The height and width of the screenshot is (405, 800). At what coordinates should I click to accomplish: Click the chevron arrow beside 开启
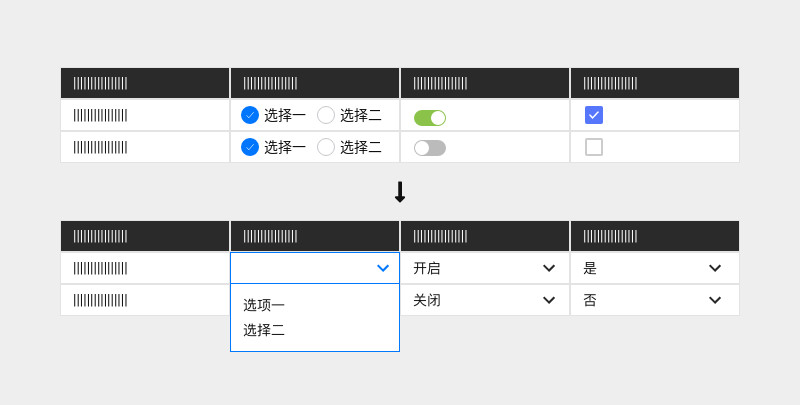(549, 268)
